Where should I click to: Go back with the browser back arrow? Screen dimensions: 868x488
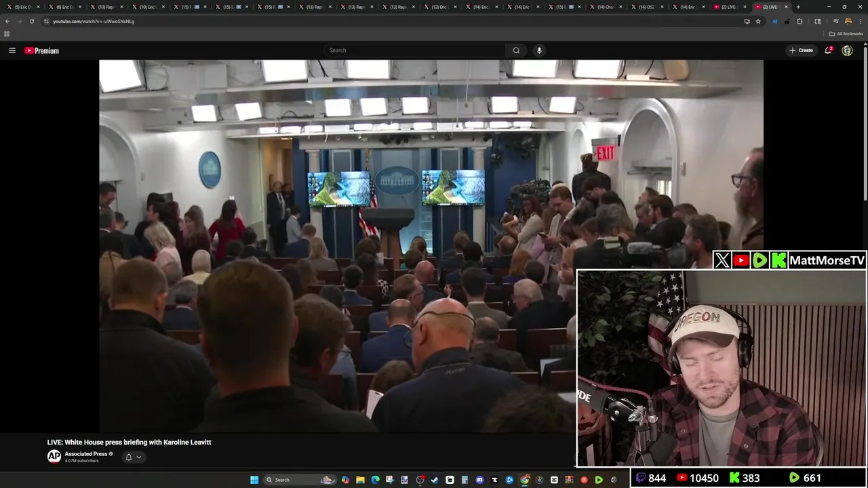(7, 21)
